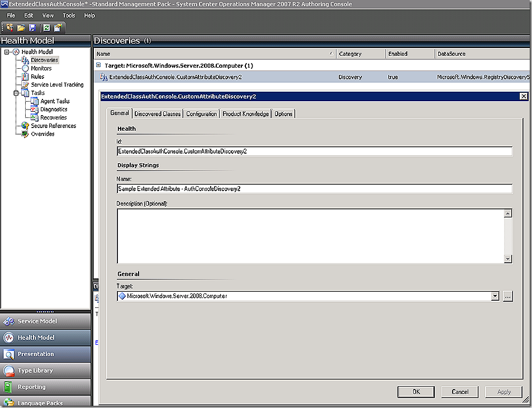This screenshot has width=532, height=408.
Task: Select the ExtendedClassAuthConsole.CustomAttributeDiscovery2 list row
Action: click(312, 77)
